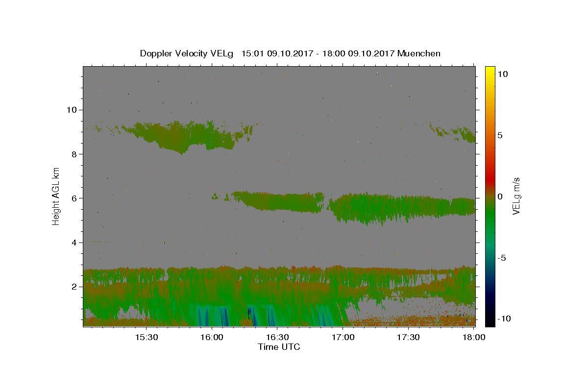Click the blue downdraft streaks near 16:00
This screenshot has width=588, height=392.
(x=213, y=316)
